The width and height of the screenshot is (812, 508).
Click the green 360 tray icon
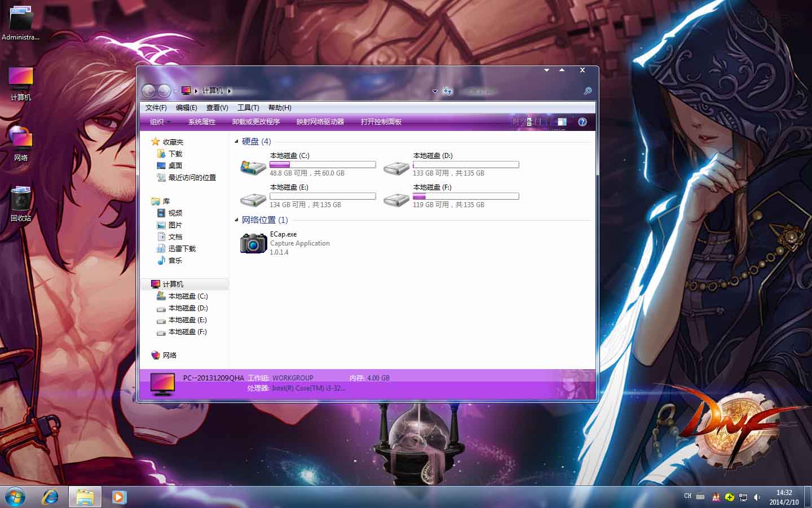(x=730, y=497)
